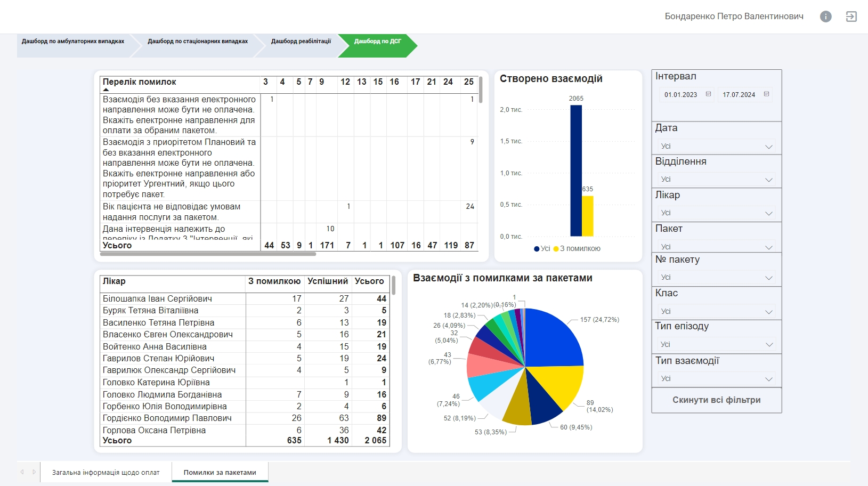Sort by Перелік помилок column header
Viewport: 868px width, 486px height.
139,82
